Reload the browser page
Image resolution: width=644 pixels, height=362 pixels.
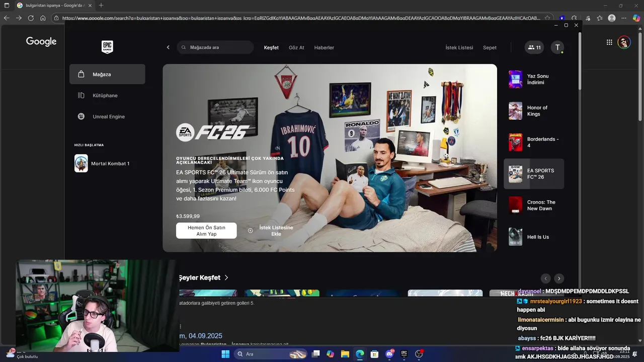(x=31, y=18)
